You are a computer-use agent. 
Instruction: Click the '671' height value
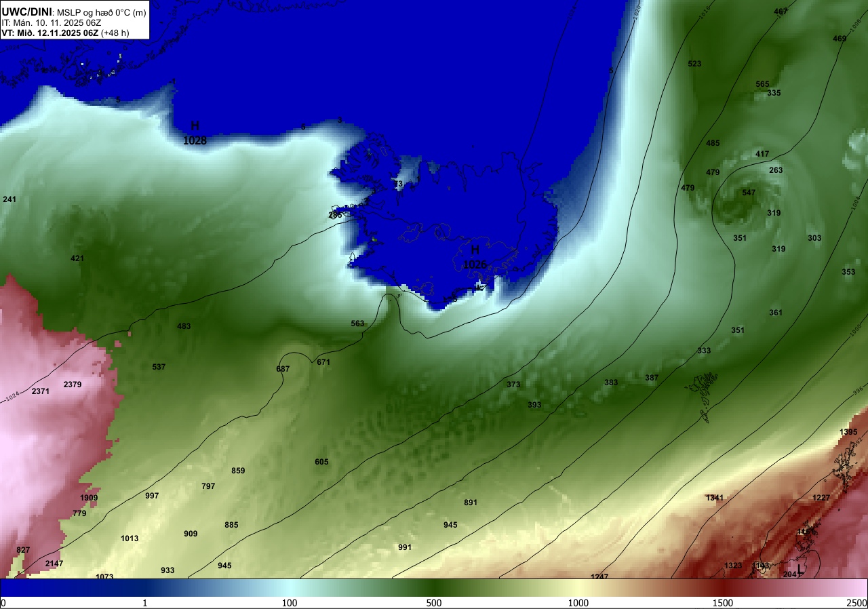pos(323,362)
